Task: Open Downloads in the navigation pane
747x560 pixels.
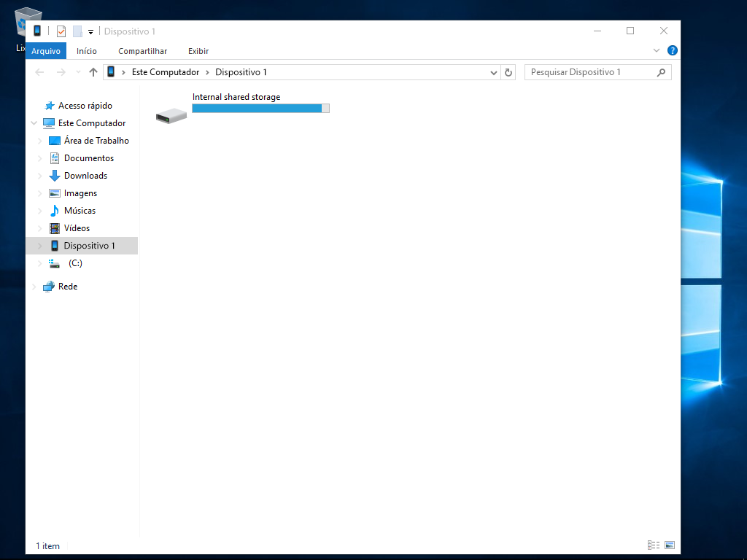Action: point(86,176)
